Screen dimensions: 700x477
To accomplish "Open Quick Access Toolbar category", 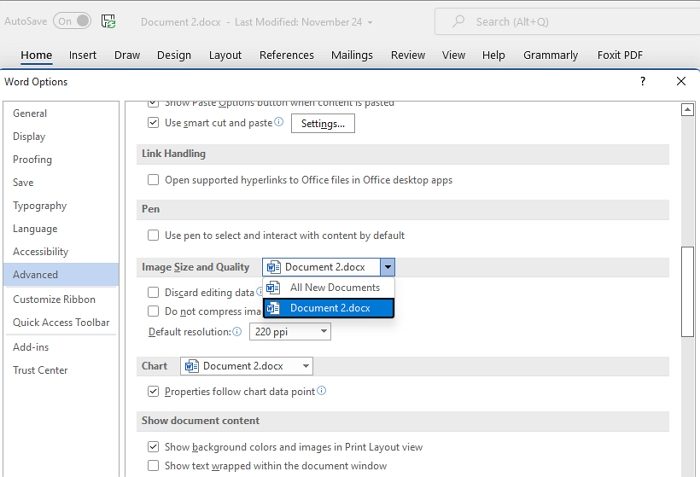I will point(61,322).
